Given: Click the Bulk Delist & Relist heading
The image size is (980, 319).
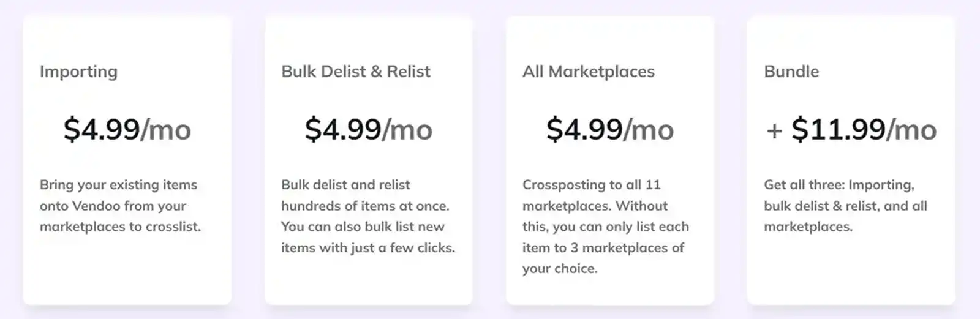Looking at the screenshot, I should pyautogui.click(x=355, y=72).
